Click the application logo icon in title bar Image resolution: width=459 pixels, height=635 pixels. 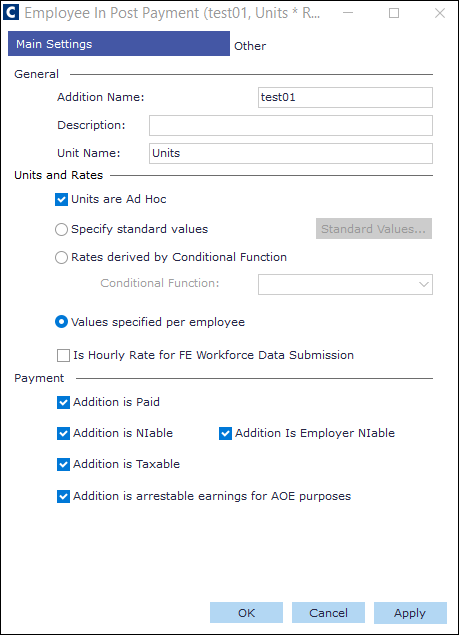pyautogui.click(x=11, y=12)
